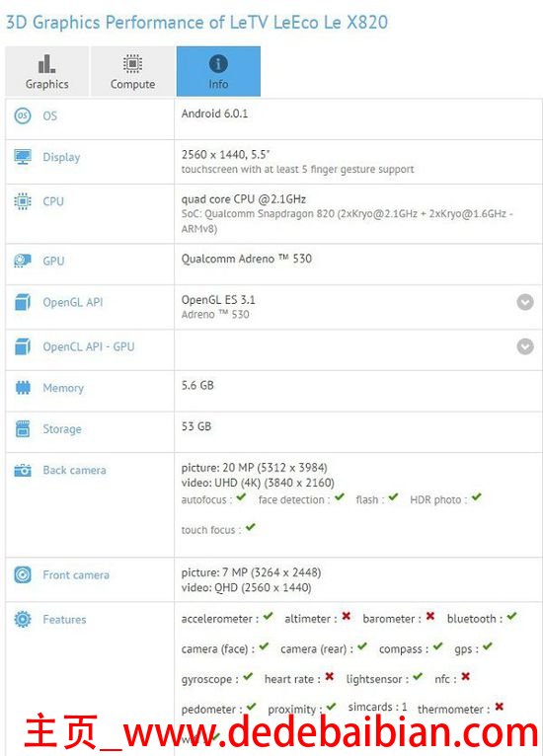The image size is (543, 756).
Task: Select the Front camera lens icon
Action: pyautogui.click(x=23, y=574)
